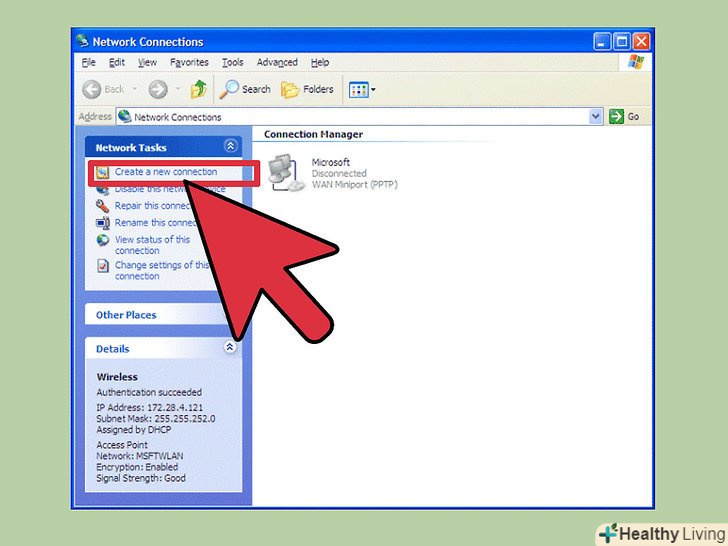This screenshot has width=728, height=546.
Task: Expand the address bar dropdown
Action: (595, 117)
